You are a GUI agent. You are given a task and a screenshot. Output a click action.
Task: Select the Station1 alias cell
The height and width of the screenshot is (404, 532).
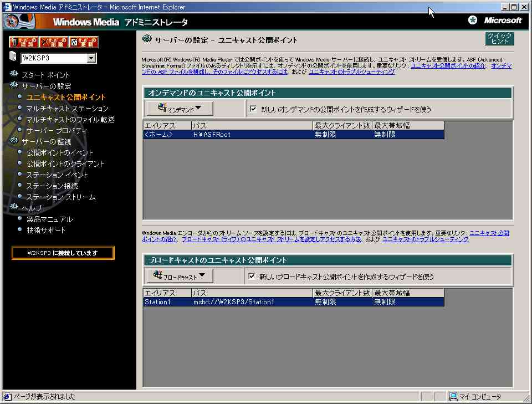(x=167, y=302)
